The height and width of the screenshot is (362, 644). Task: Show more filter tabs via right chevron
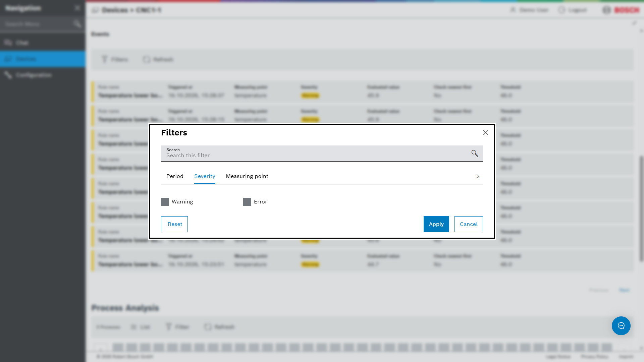[478, 176]
